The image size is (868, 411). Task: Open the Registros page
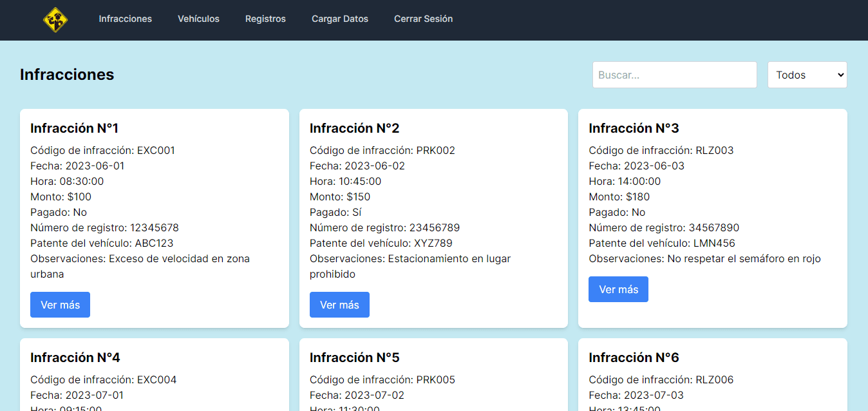tap(265, 19)
